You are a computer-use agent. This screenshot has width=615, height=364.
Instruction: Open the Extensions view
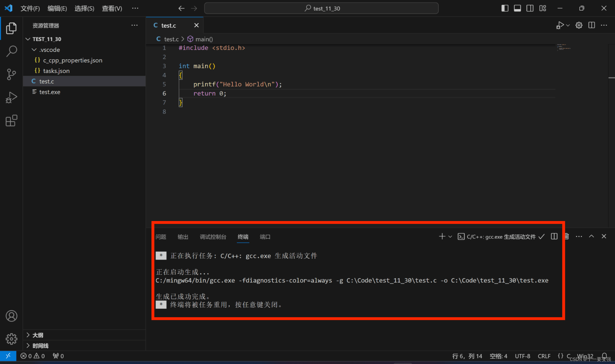coord(11,120)
